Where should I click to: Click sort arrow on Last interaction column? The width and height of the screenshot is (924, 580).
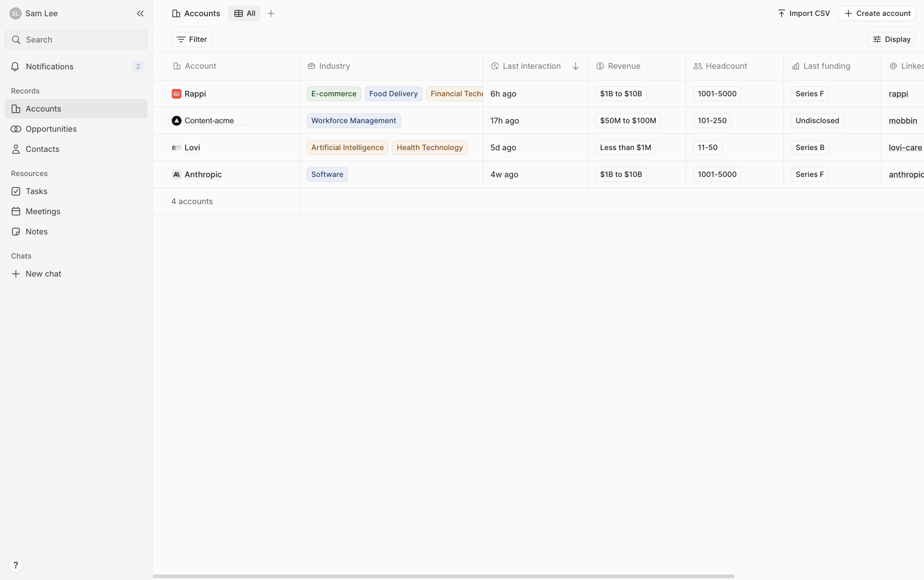[576, 66]
